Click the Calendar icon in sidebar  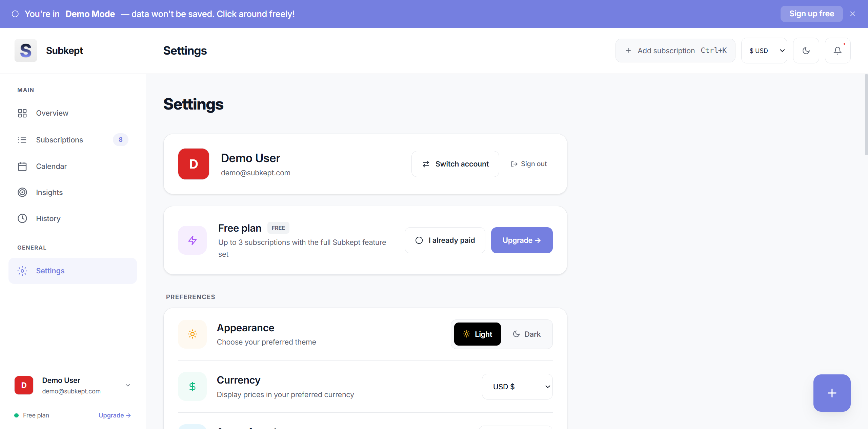(x=22, y=167)
